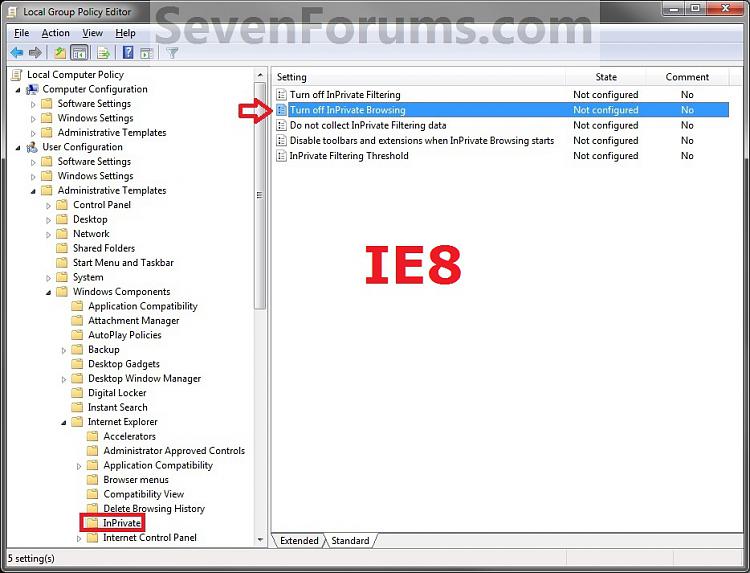750x573 pixels.
Task: Sort by the State column header
Action: point(606,77)
